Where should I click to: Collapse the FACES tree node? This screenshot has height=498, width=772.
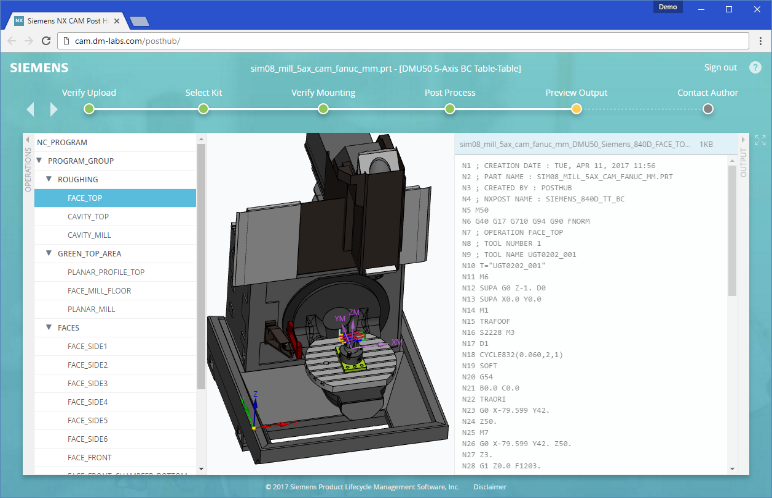coord(49,328)
